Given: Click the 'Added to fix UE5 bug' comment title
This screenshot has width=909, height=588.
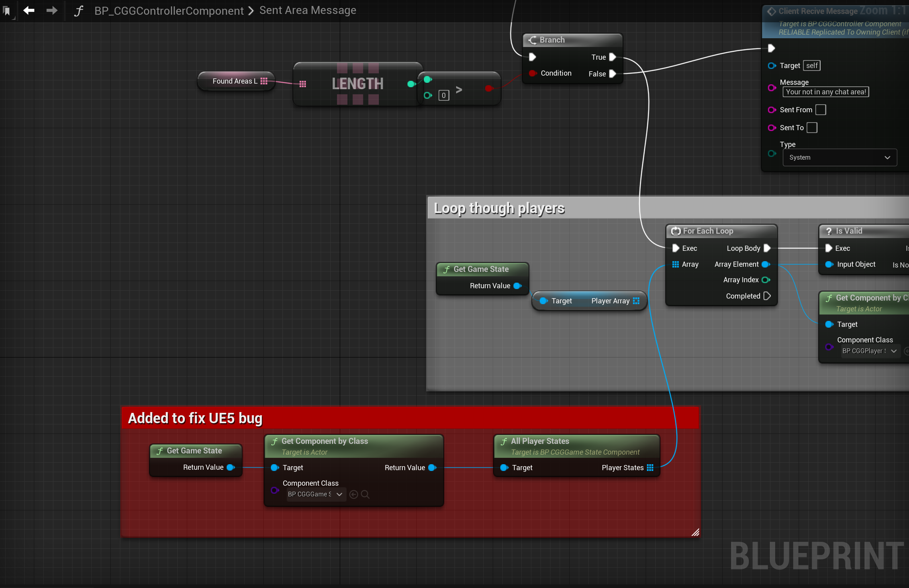Looking at the screenshot, I should 195,418.
